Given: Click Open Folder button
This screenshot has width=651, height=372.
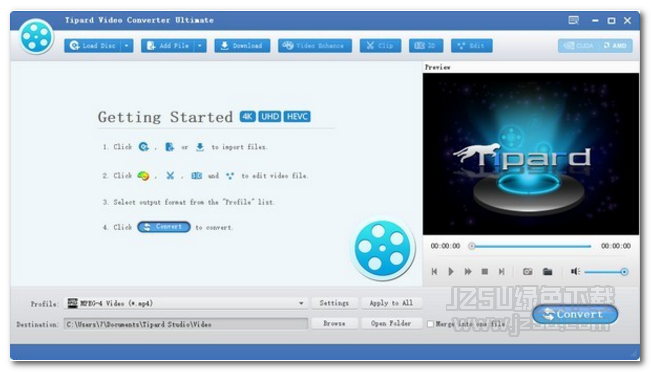Looking at the screenshot, I should point(391,323).
